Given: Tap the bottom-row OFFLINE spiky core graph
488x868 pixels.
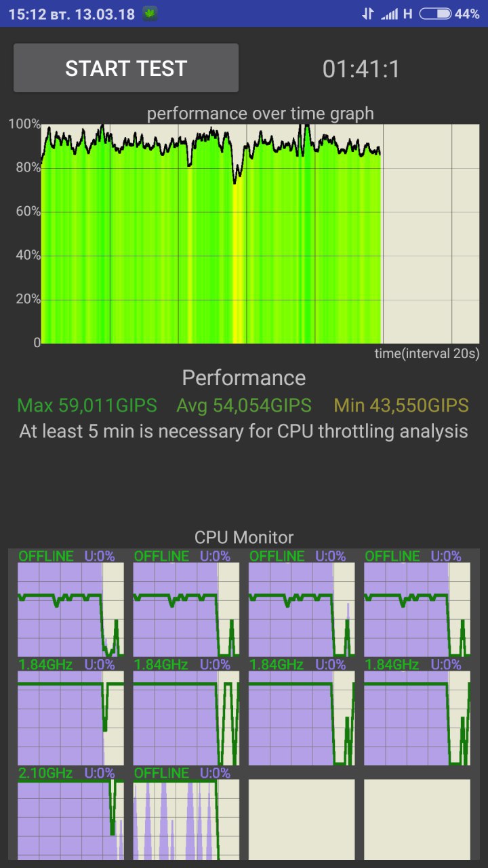Looking at the screenshot, I should [x=186, y=818].
